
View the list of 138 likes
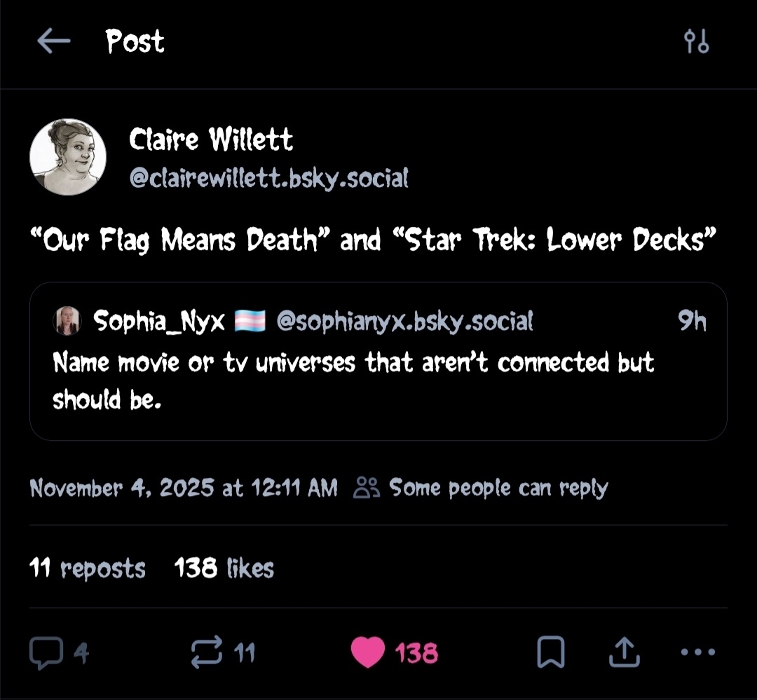click(224, 568)
